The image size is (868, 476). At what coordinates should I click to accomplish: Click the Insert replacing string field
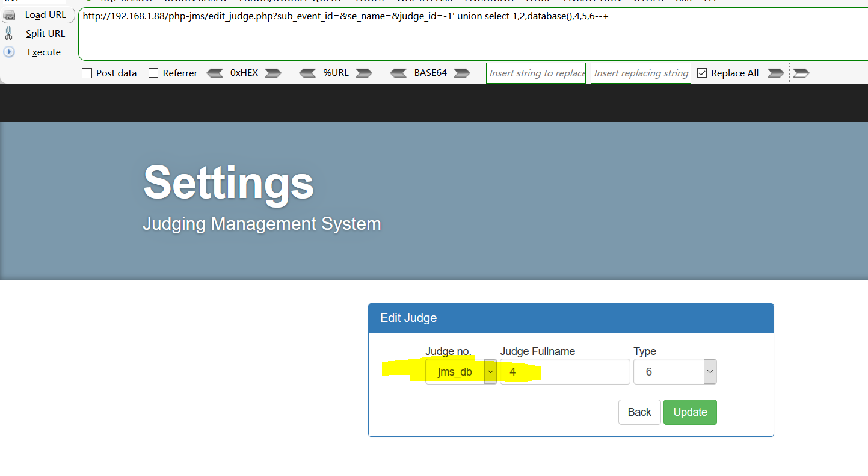(641, 73)
